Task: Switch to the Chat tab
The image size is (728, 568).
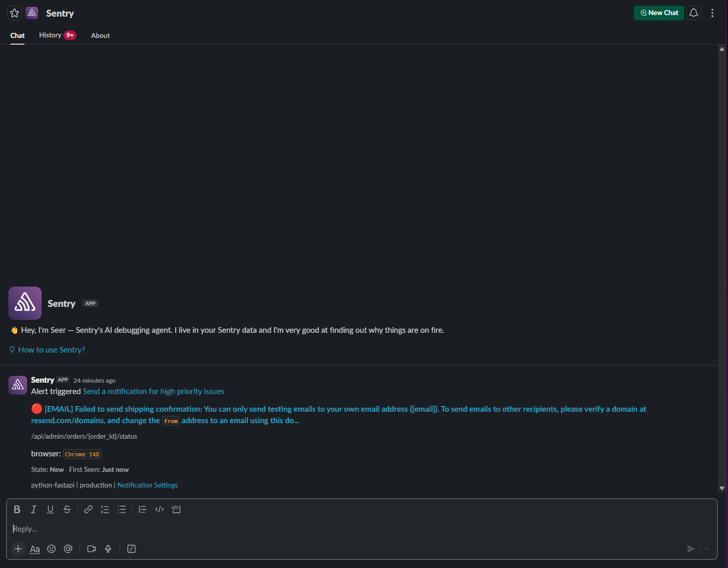Action: [18, 35]
